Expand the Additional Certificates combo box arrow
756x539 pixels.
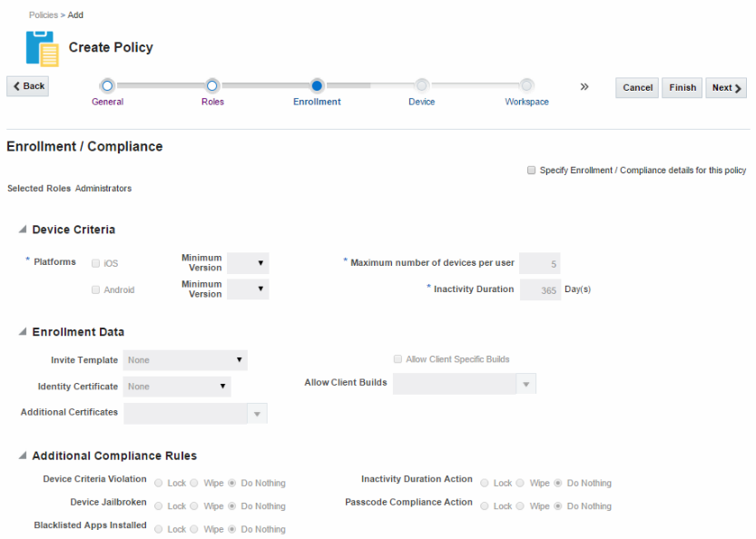click(x=258, y=414)
